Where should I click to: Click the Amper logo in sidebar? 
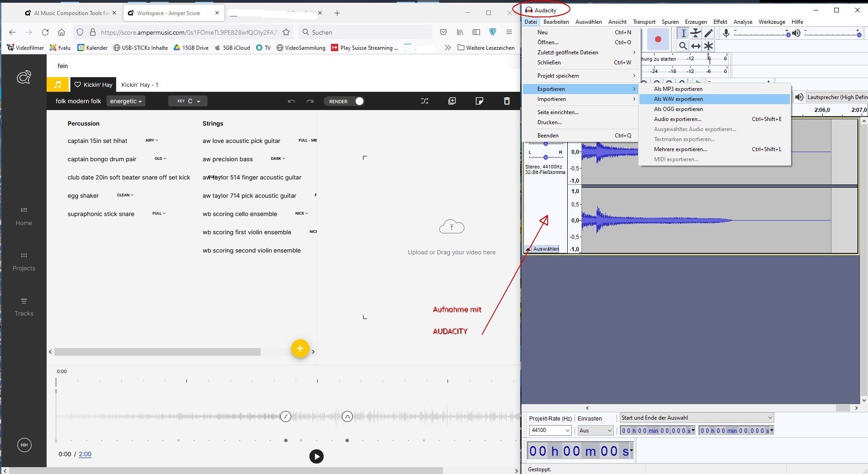(24, 77)
